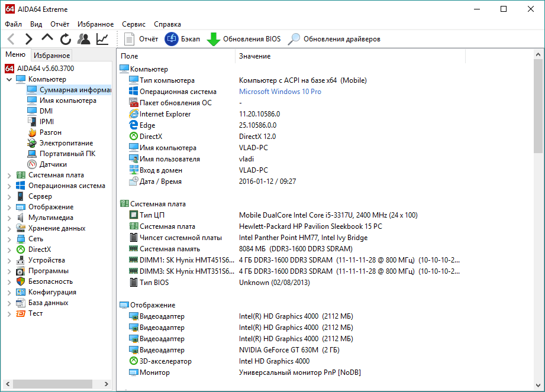Click the Системная плата tree icon
This screenshot has height=392, width=545.
21,175
